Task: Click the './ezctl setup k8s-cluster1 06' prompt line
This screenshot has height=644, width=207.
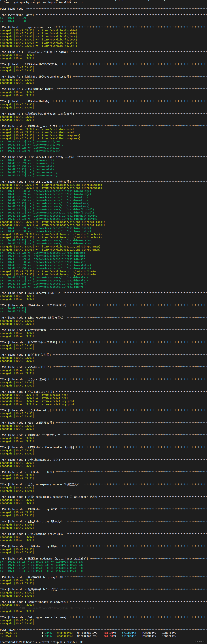Action: coord(42,642)
